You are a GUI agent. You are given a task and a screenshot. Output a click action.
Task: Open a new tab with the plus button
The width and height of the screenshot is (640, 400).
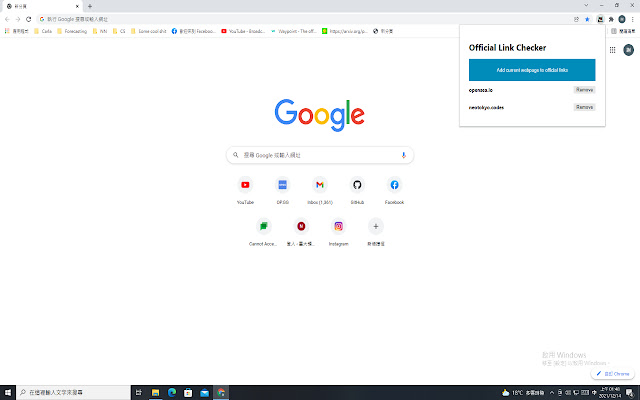pos(90,6)
